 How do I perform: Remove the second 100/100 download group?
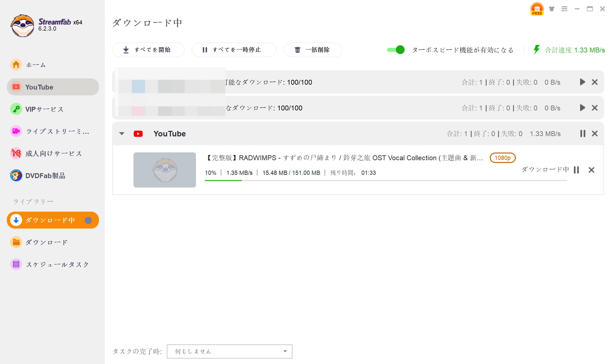[x=595, y=108]
